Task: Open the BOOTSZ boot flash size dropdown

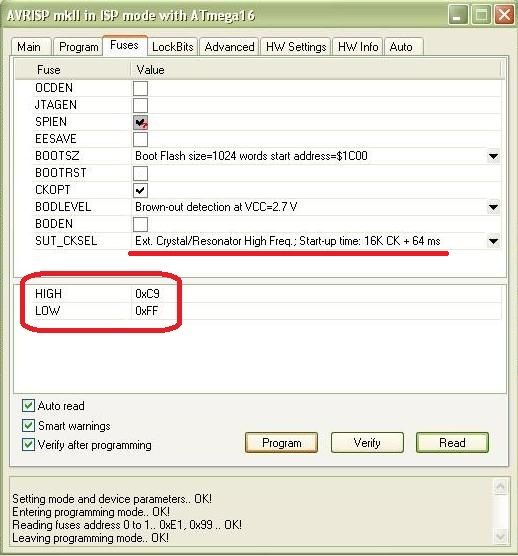Action: [493, 156]
